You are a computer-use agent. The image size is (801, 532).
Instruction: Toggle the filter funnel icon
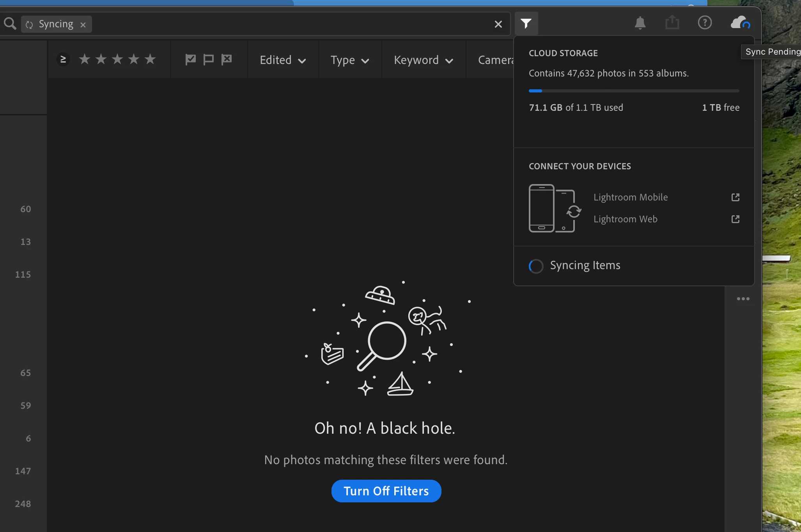[x=526, y=24]
